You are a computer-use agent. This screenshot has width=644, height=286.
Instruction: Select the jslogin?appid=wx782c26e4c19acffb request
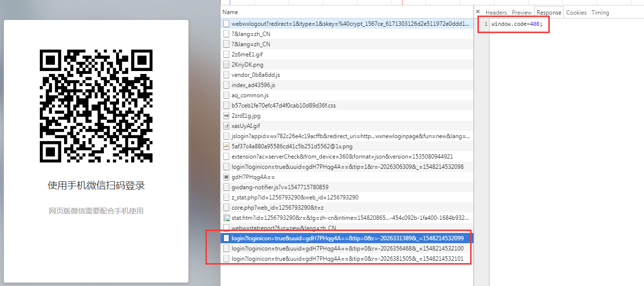point(347,136)
